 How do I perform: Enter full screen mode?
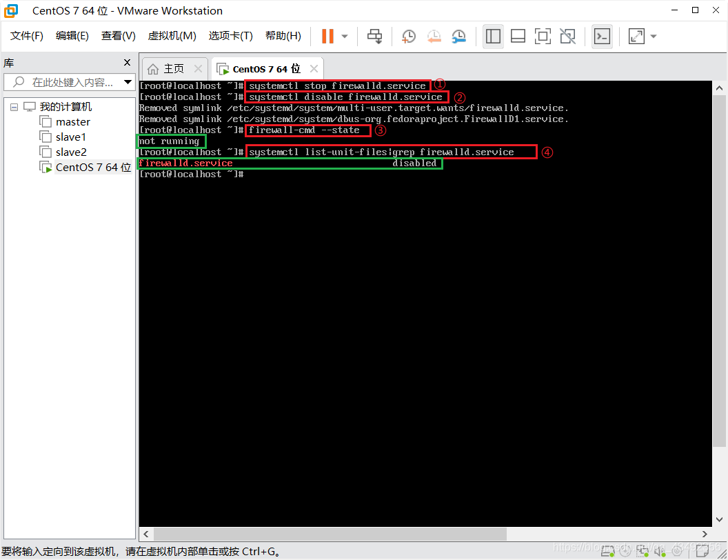point(543,37)
